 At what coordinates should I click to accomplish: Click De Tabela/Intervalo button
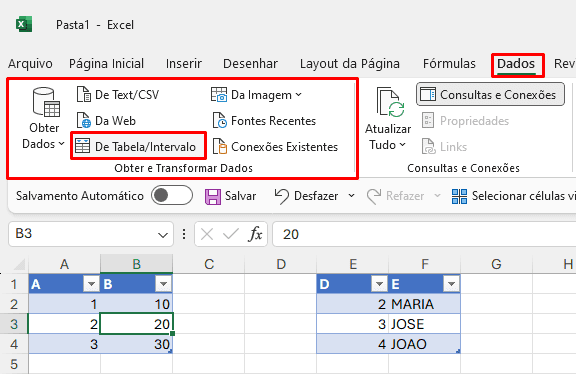(138, 147)
